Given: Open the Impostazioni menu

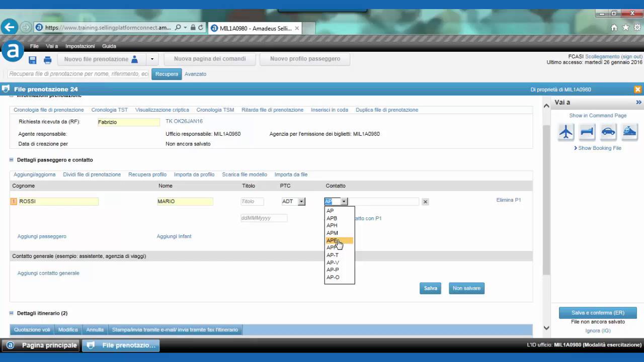Looking at the screenshot, I should pos(80,46).
